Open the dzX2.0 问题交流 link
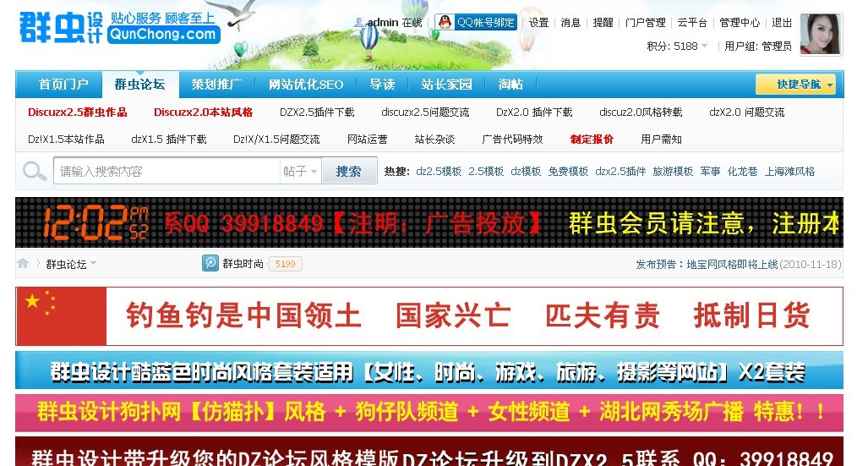This screenshot has width=868, height=466. pyautogui.click(x=747, y=112)
